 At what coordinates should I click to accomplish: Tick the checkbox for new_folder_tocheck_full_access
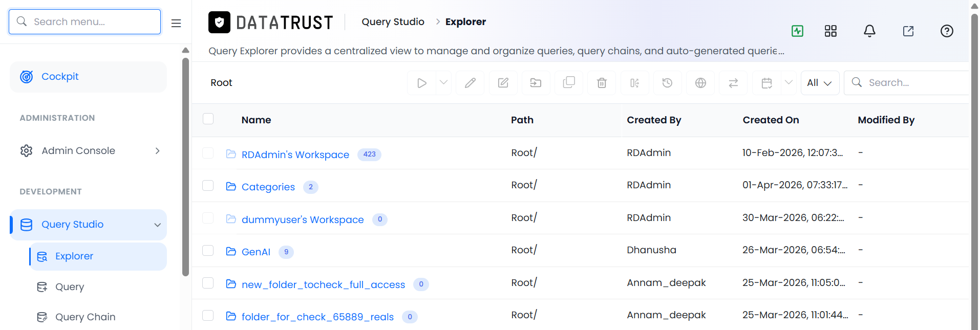(208, 283)
